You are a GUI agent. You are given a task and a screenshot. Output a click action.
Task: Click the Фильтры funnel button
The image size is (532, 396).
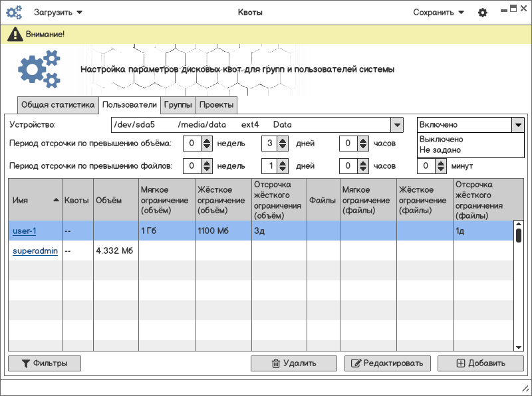point(45,363)
